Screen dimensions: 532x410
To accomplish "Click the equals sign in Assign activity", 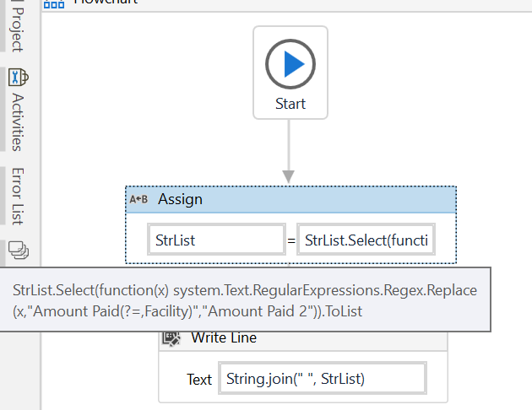I will click(291, 241).
